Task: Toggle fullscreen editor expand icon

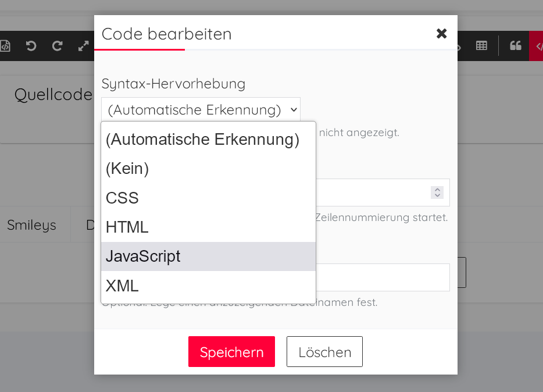Action: click(x=83, y=46)
